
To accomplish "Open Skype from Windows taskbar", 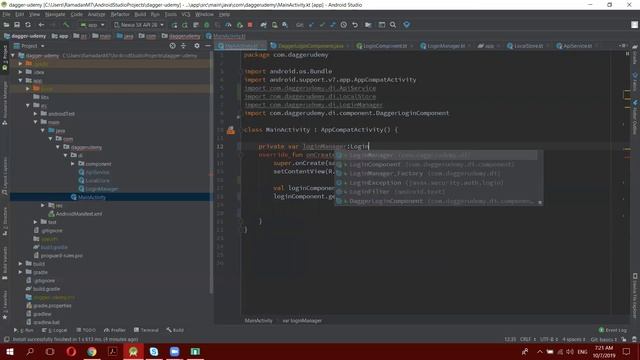I will coord(154,351).
